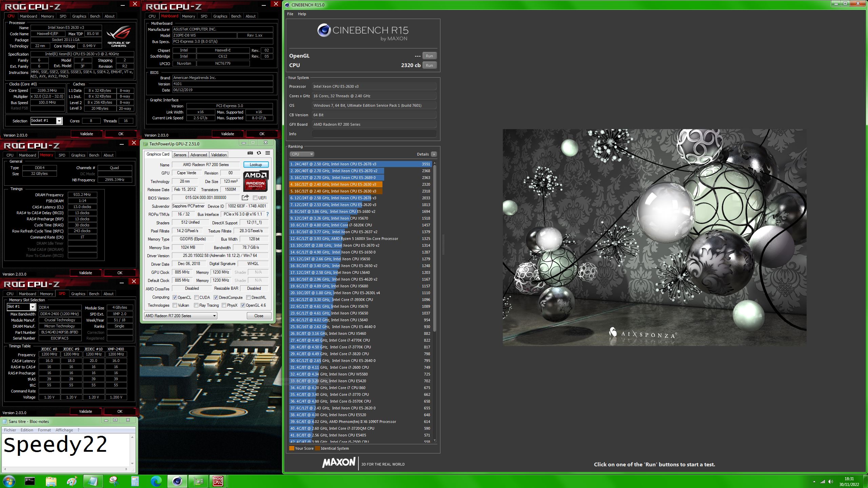This screenshot has height=488, width=868.
Task: Open Command Prompt from the taskbar
Action: pyautogui.click(x=30, y=481)
